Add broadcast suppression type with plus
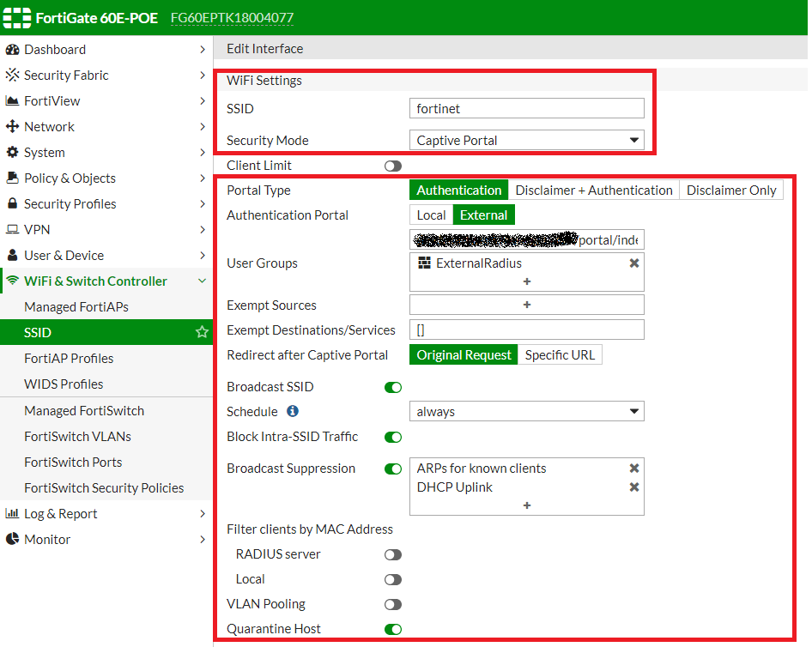812x647 pixels. (526, 505)
